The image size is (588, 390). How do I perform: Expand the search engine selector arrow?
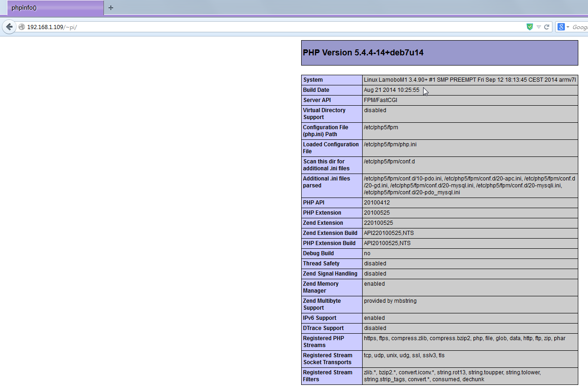(568, 27)
